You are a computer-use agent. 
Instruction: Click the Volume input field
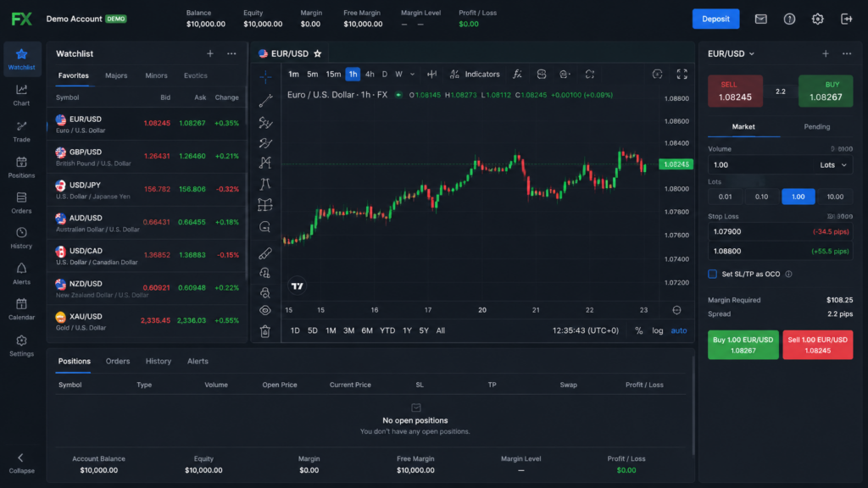point(760,165)
